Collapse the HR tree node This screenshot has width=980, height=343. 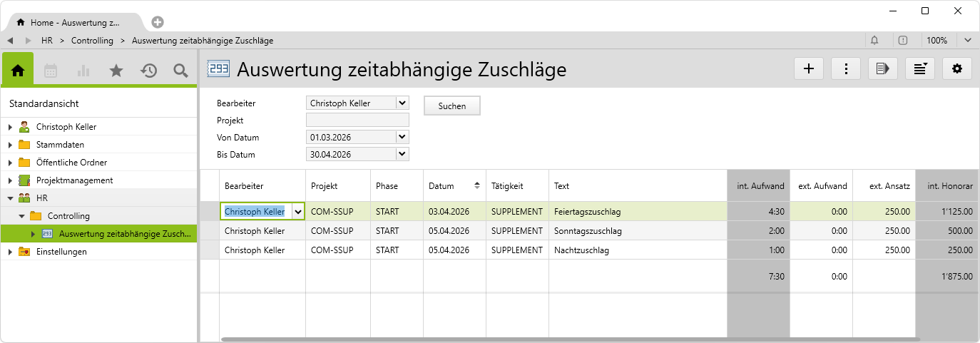click(x=10, y=198)
